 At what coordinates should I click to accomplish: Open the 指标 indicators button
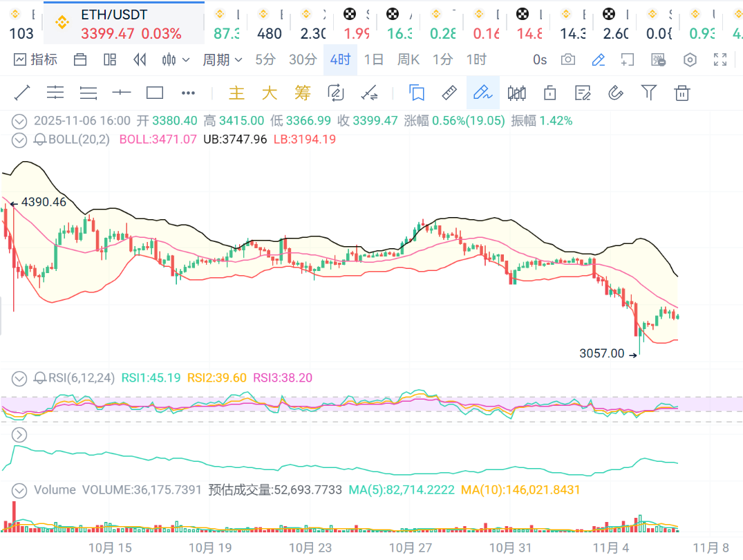tap(35, 60)
